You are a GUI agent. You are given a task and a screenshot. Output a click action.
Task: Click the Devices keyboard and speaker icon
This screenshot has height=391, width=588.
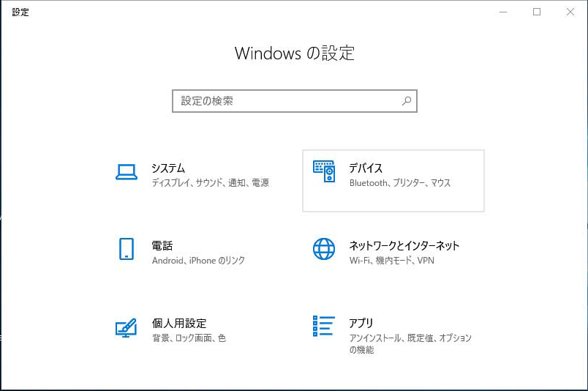[324, 171]
